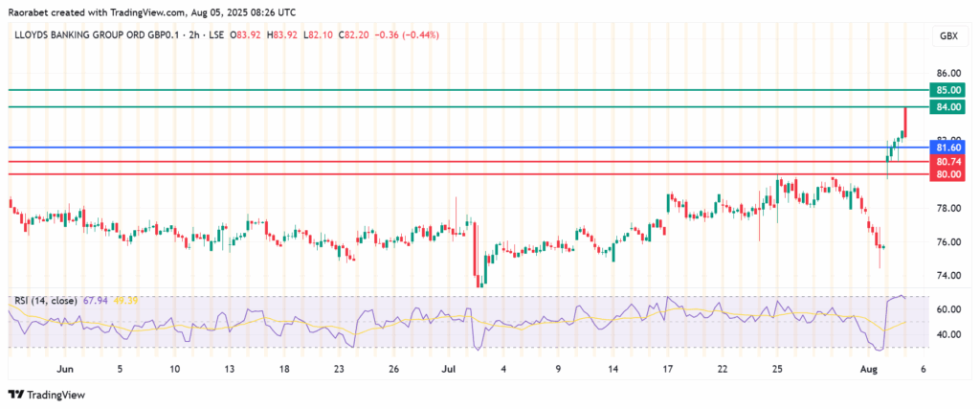Select the Aug date on time axis
980x409 pixels.
(866, 368)
